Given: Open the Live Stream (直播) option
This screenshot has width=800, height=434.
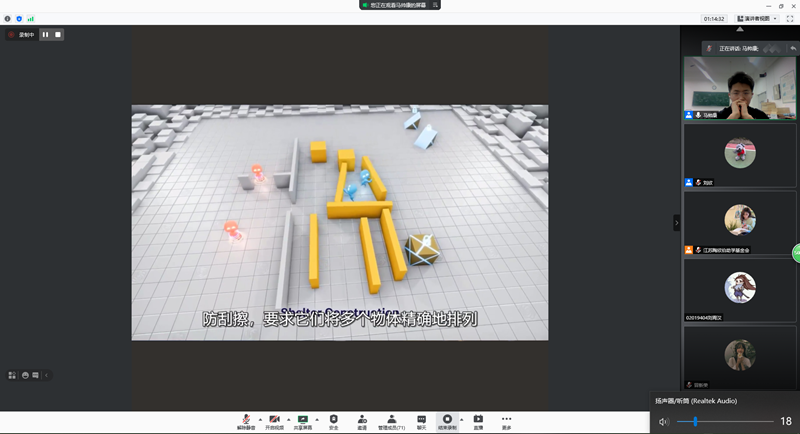Looking at the screenshot, I should point(478,419).
